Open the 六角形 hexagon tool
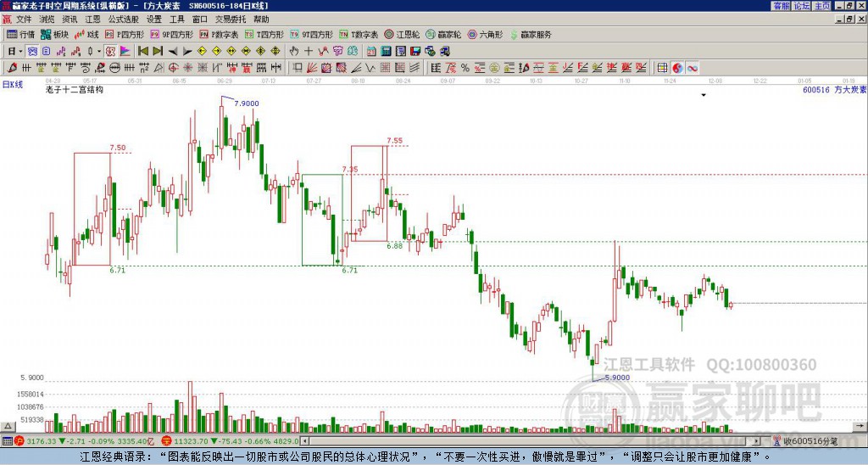The image size is (868, 465). (x=485, y=34)
